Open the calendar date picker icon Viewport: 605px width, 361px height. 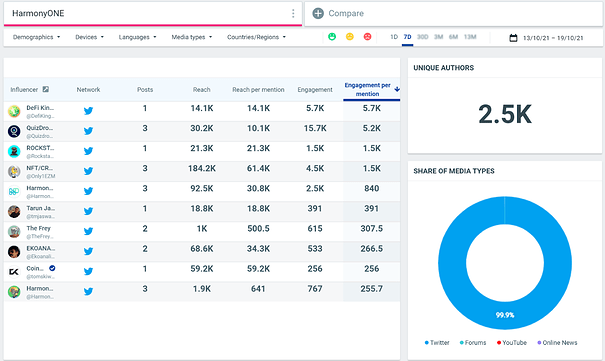pos(513,38)
